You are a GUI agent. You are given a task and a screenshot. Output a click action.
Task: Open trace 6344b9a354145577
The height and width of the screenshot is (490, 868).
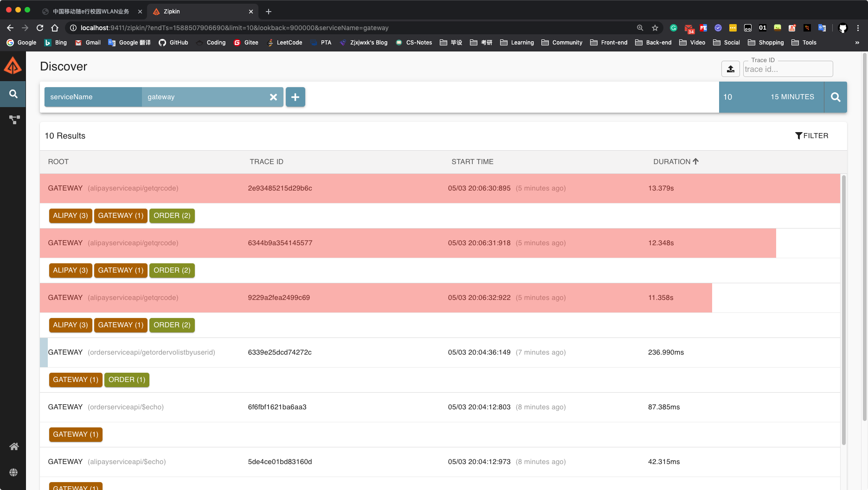click(440, 243)
